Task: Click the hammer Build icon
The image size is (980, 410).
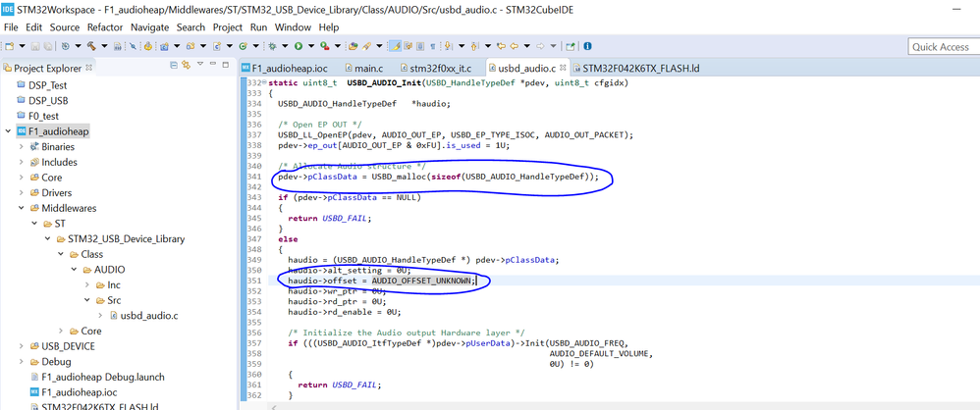Action: pos(91,46)
